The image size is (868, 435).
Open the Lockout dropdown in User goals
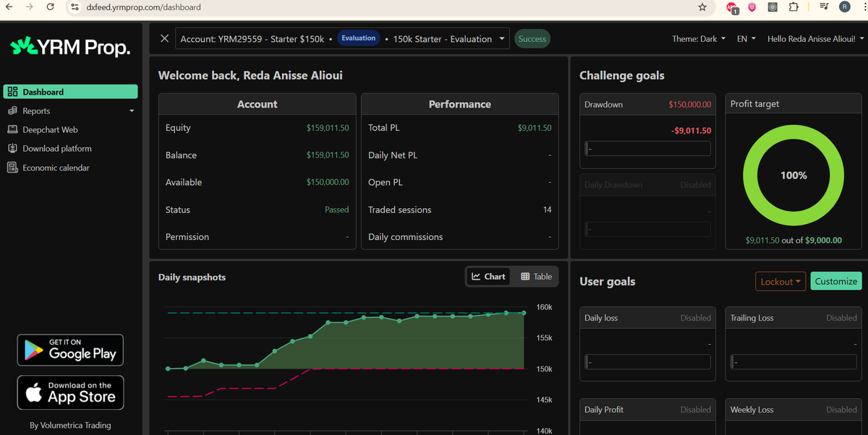[x=780, y=281]
